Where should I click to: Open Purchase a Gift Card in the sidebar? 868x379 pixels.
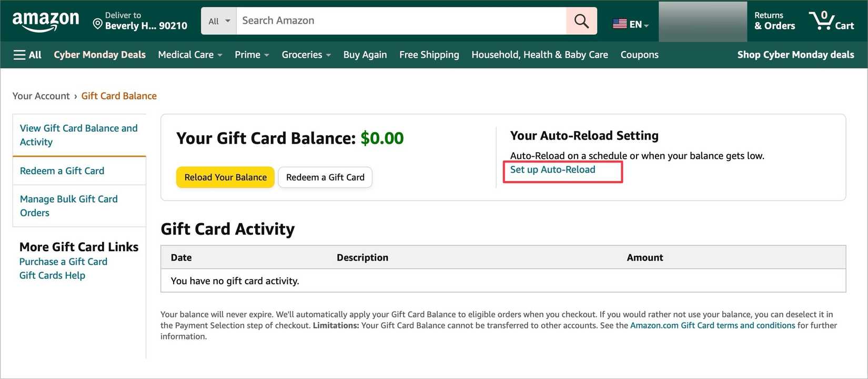(63, 261)
